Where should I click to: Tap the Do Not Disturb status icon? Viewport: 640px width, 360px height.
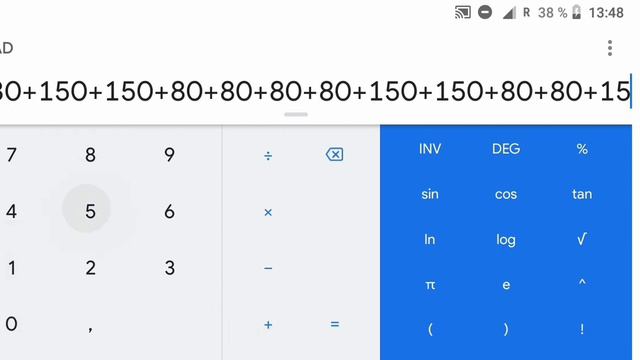click(485, 13)
